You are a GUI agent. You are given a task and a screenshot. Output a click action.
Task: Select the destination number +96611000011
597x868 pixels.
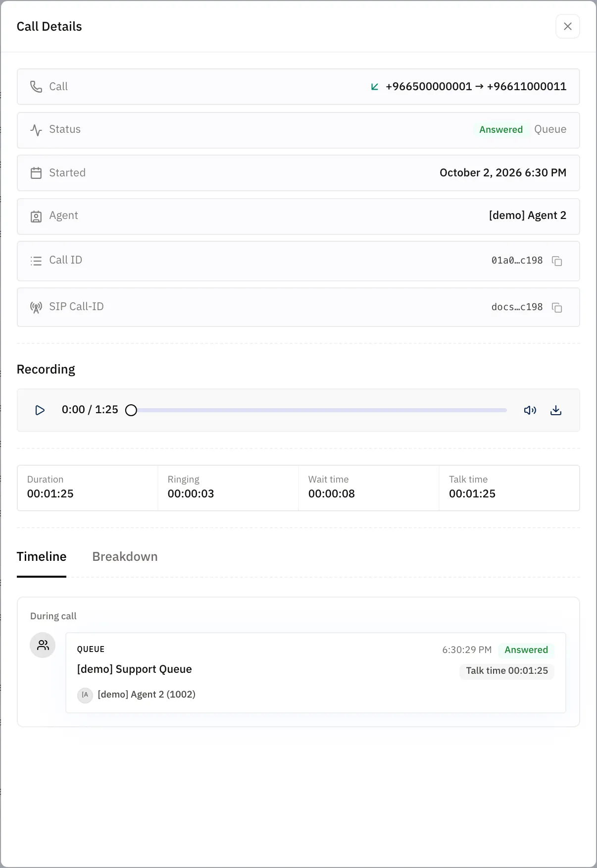tap(527, 86)
